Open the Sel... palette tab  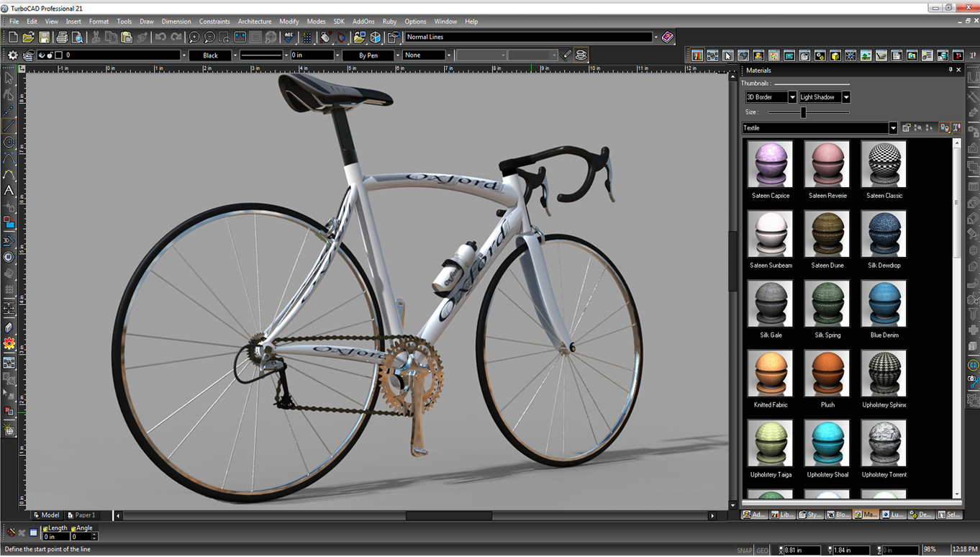[949, 515]
